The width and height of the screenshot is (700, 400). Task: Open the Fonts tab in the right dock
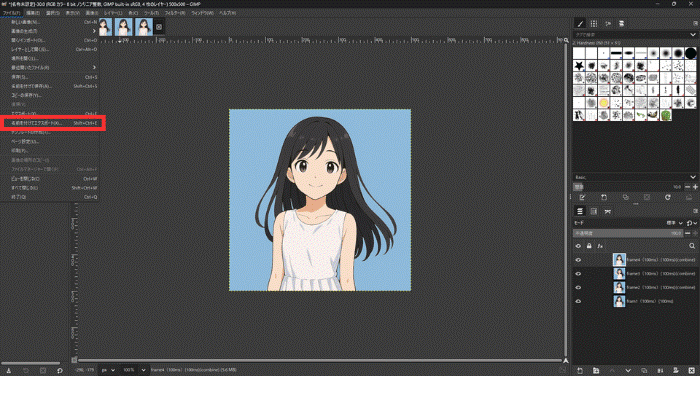point(608,24)
